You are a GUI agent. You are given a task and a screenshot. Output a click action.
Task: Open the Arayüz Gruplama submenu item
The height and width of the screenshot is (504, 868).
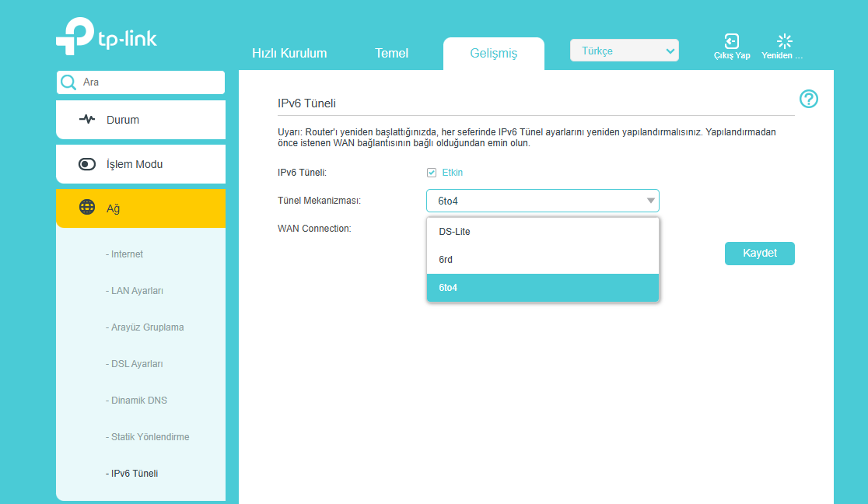[x=145, y=327]
